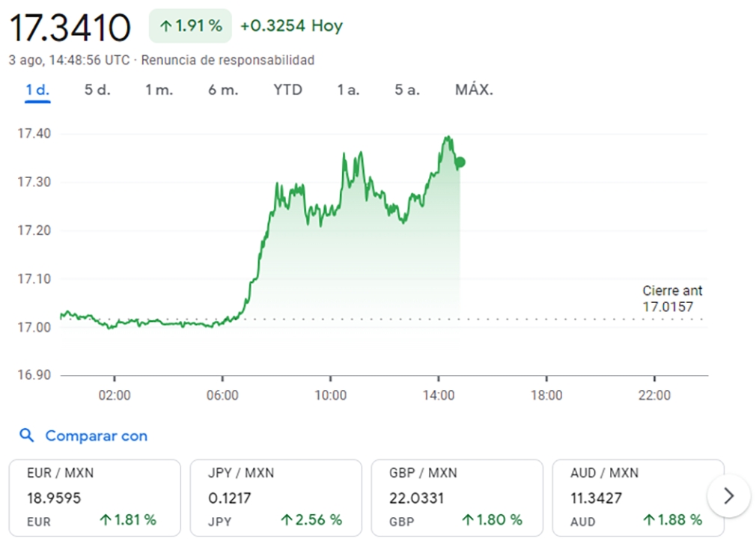Click the up arrow on JPY / MXN card
The height and width of the screenshot is (553, 756).
click(x=287, y=520)
